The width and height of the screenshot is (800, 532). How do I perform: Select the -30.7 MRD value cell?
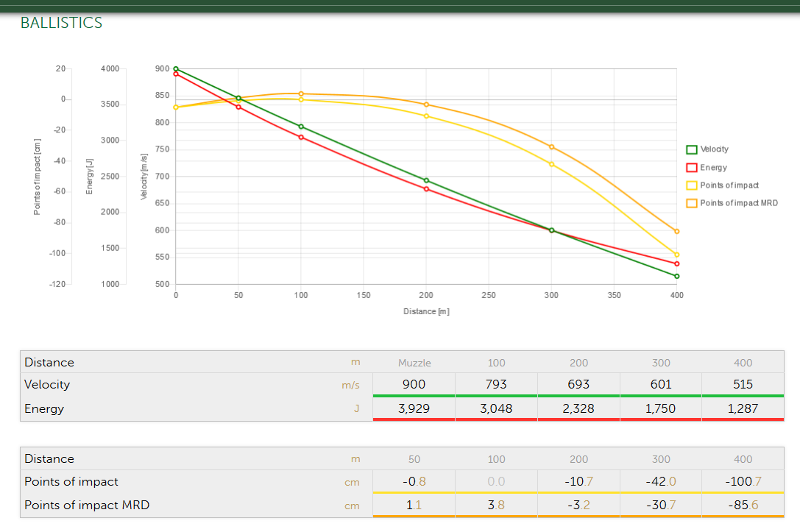click(660, 506)
